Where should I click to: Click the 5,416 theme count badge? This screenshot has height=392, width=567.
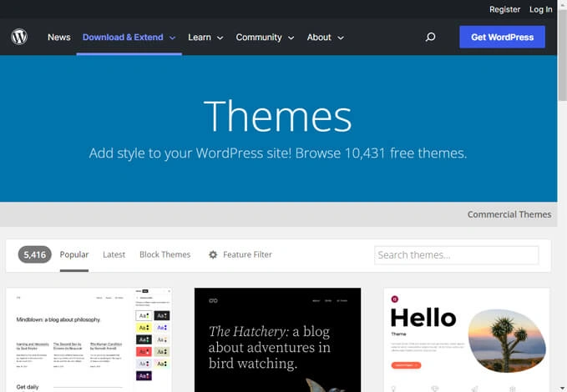(x=35, y=254)
